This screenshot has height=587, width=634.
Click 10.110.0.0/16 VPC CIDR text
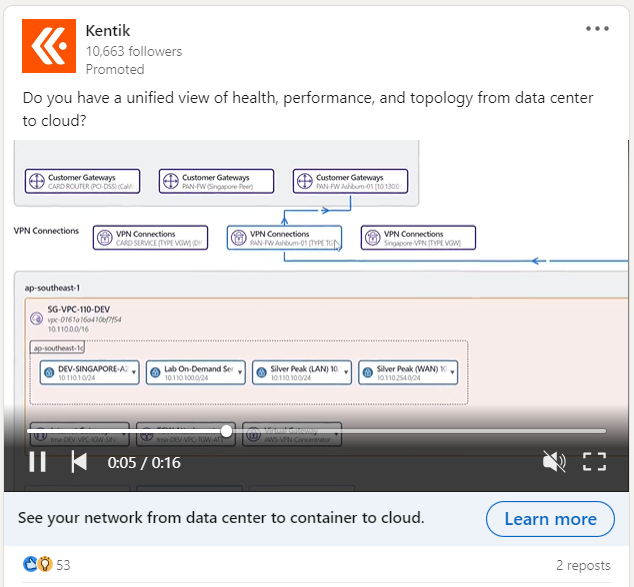click(68, 329)
